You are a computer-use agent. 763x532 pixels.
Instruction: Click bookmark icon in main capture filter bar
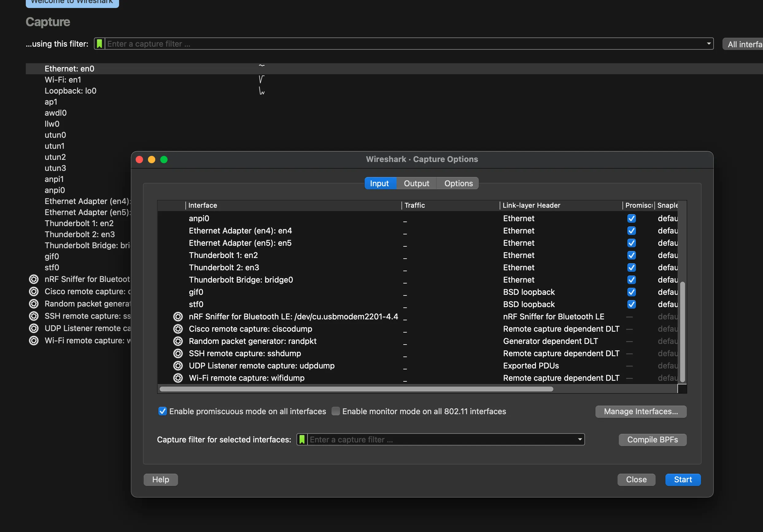coord(99,44)
